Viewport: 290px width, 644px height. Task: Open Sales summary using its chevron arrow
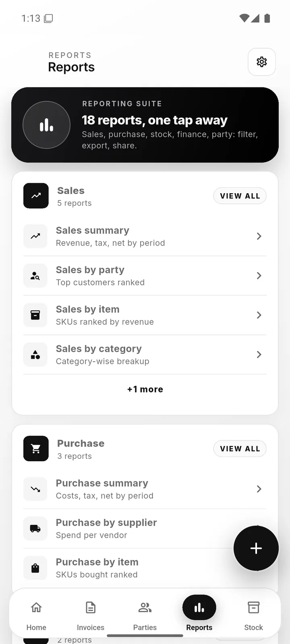[x=259, y=236]
